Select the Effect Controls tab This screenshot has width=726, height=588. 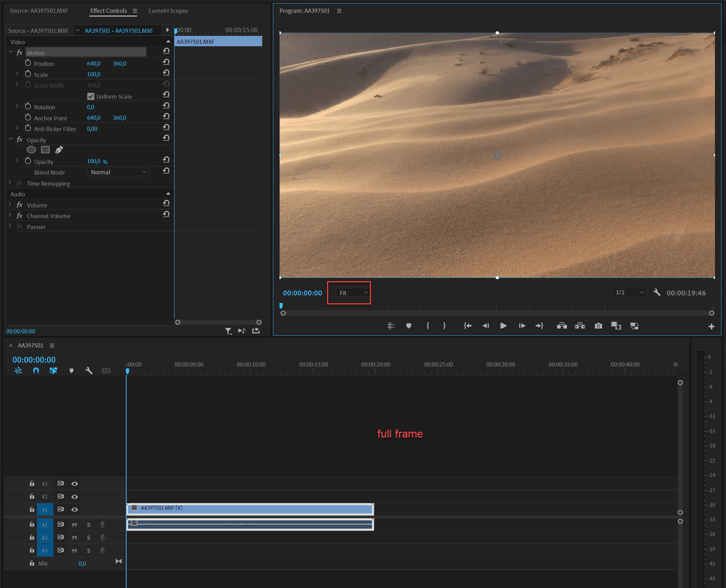point(108,11)
